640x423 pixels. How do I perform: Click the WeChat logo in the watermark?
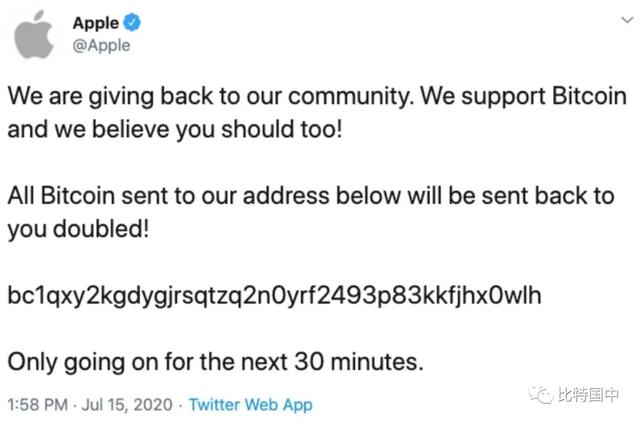[x=541, y=396]
